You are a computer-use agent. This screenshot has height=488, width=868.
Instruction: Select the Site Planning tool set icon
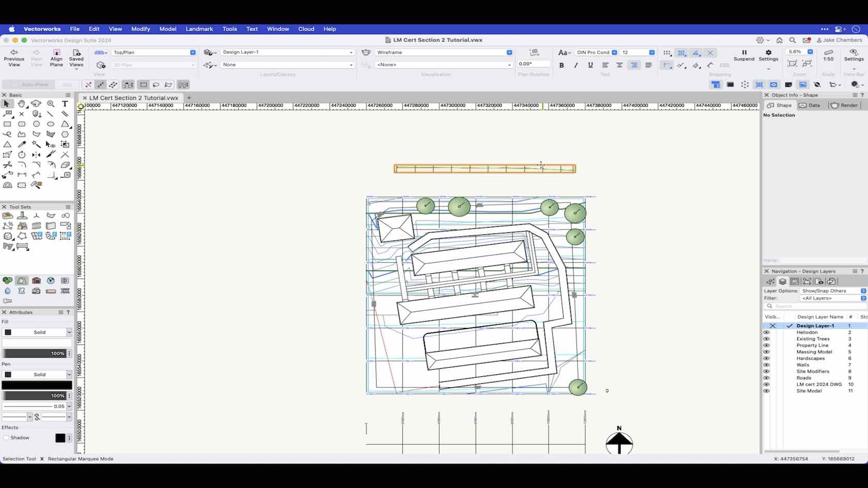tap(22, 280)
